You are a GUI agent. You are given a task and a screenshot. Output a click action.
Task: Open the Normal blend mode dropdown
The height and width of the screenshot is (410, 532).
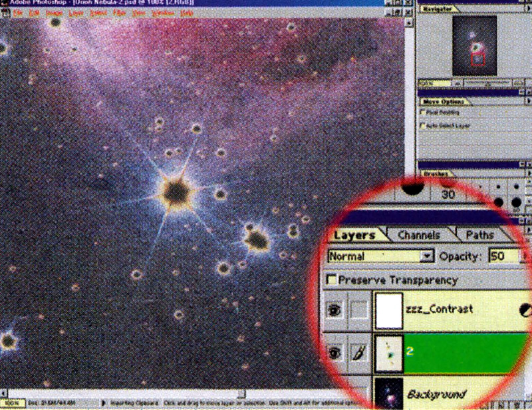click(x=380, y=256)
